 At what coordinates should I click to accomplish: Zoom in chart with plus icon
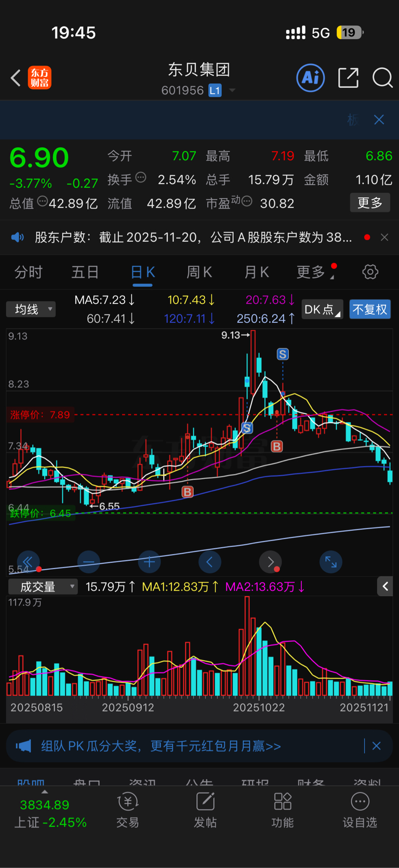149,562
